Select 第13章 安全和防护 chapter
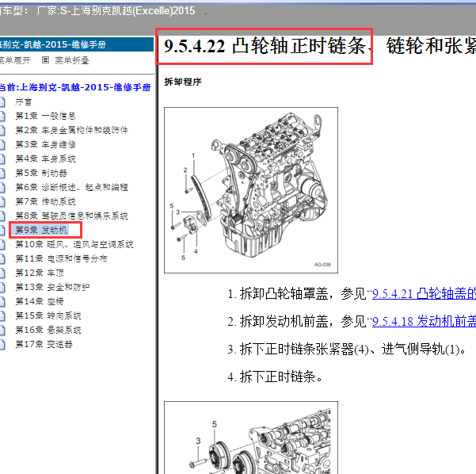The image size is (476, 474). coord(52,287)
